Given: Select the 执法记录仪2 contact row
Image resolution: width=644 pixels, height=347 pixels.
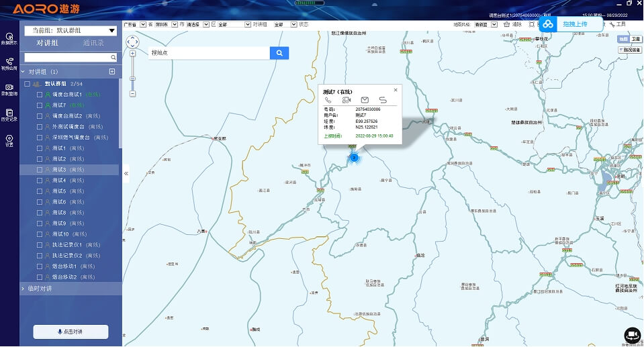Looking at the screenshot, I should coord(69,256).
